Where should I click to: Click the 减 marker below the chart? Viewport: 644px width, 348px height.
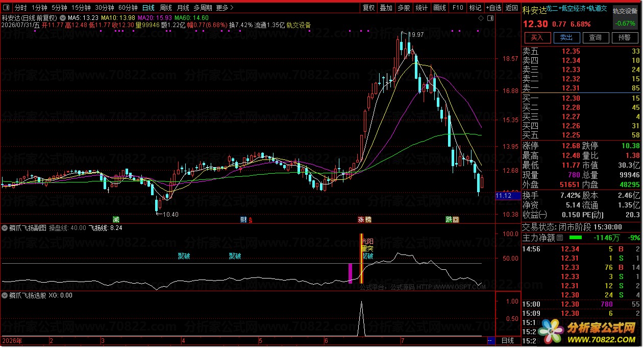[116, 220]
